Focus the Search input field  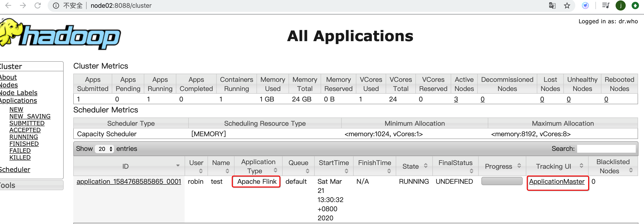point(606,149)
